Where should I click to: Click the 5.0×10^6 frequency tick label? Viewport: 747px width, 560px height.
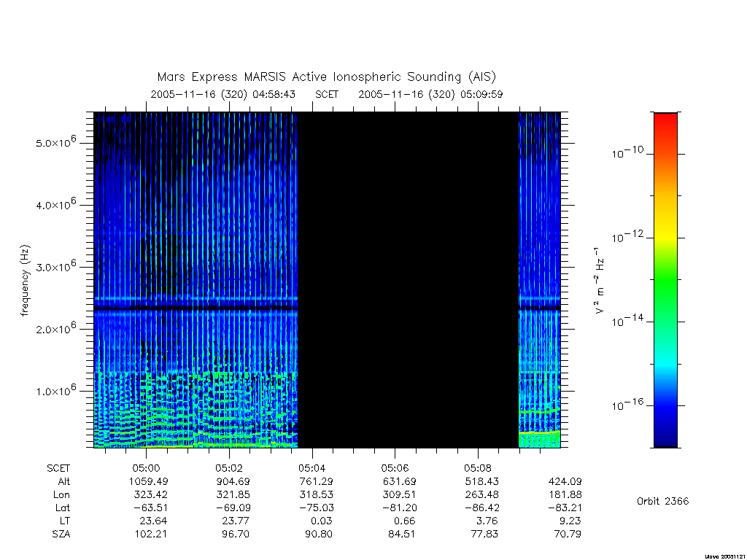(55, 142)
